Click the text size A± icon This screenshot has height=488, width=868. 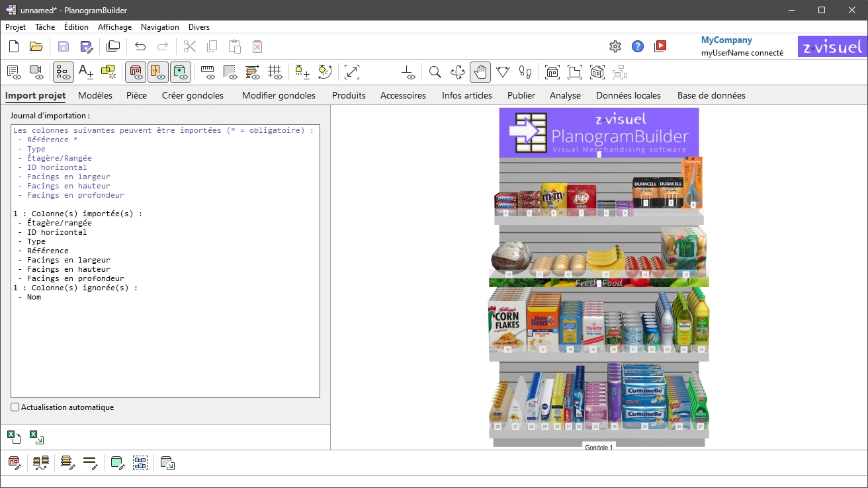[x=86, y=72]
